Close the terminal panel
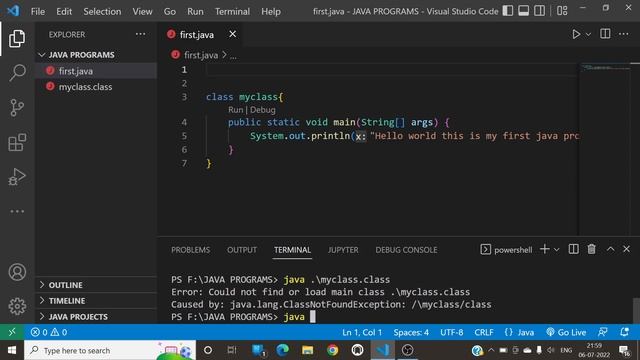This screenshot has height=360, width=640. click(x=627, y=249)
